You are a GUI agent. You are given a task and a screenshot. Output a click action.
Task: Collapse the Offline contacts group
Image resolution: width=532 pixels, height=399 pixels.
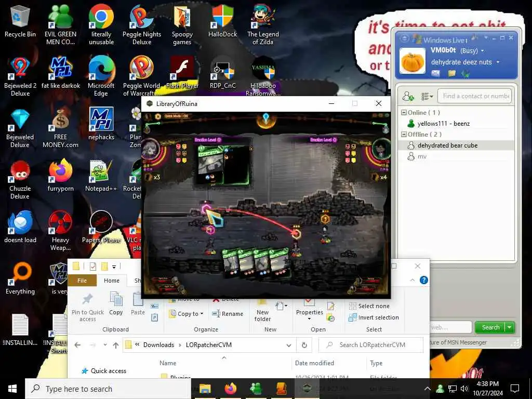point(404,134)
